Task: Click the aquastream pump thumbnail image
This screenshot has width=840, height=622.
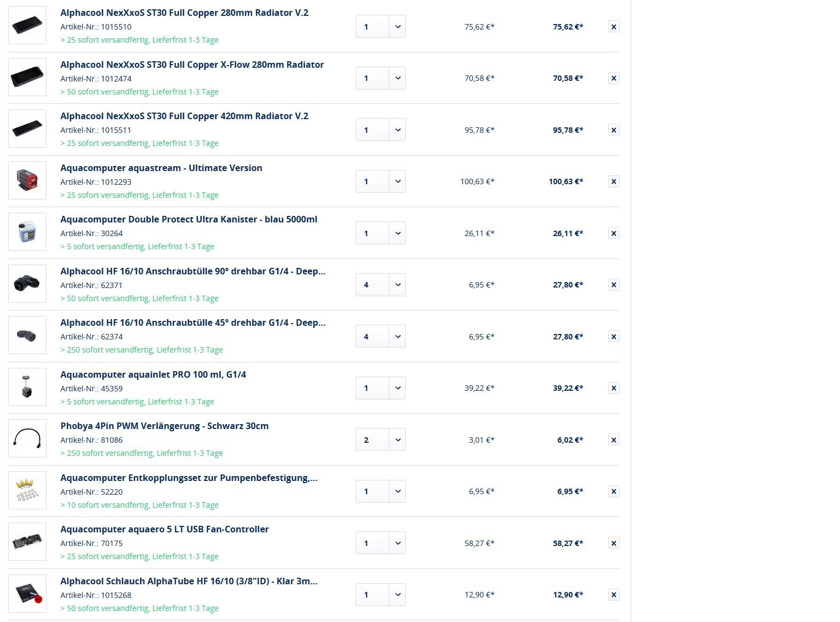Action: pyautogui.click(x=27, y=180)
